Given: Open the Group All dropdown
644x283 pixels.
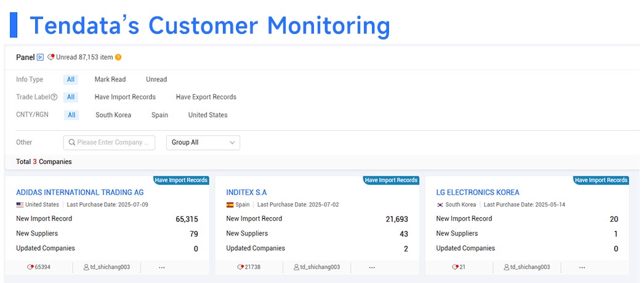Looking at the screenshot, I should (203, 142).
